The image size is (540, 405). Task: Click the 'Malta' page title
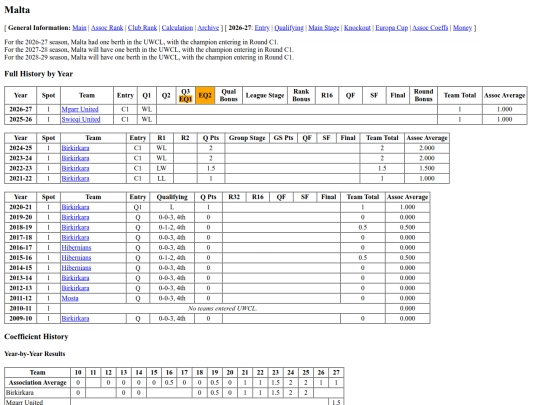click(17, 10)
